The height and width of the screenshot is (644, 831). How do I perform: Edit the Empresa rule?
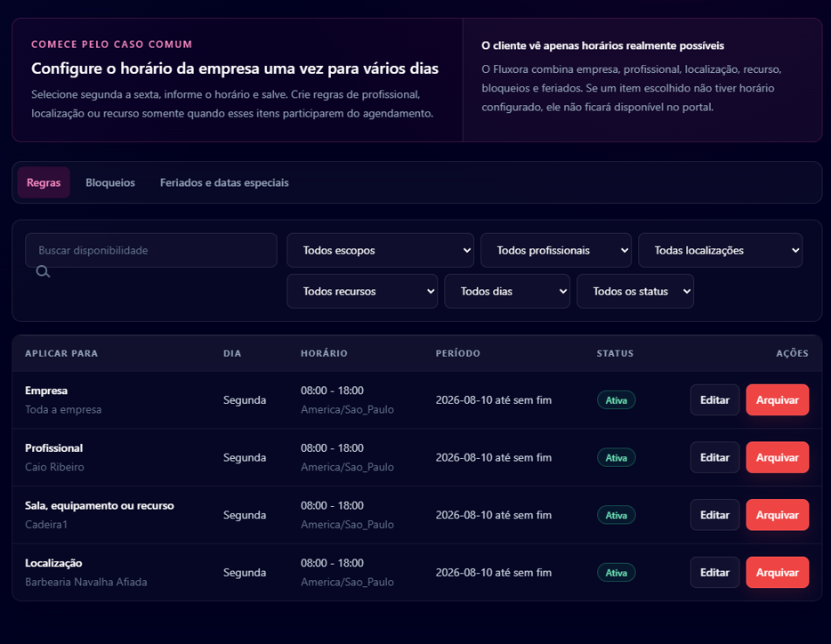coord(714,399)
